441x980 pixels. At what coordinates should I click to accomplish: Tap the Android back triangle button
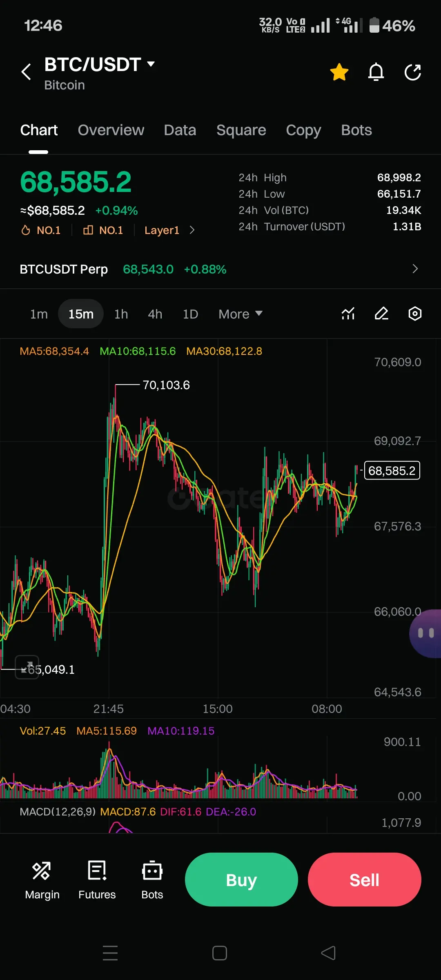tap(328, 953)
